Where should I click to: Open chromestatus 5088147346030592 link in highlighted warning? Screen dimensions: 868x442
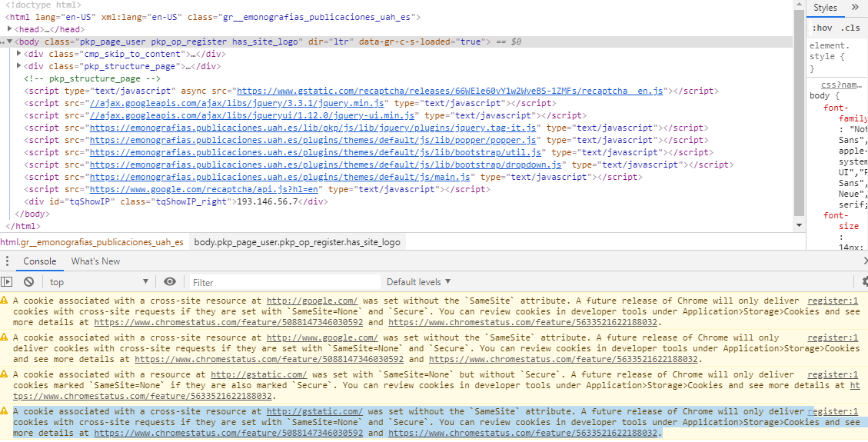point(228,433)
